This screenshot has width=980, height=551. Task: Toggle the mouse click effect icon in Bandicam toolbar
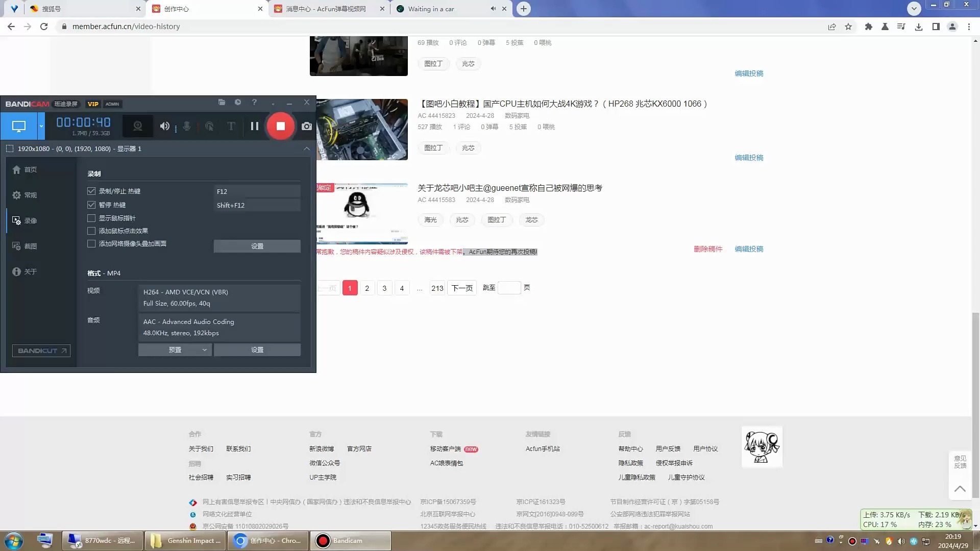pyautogui.click(x=209, y=126)
